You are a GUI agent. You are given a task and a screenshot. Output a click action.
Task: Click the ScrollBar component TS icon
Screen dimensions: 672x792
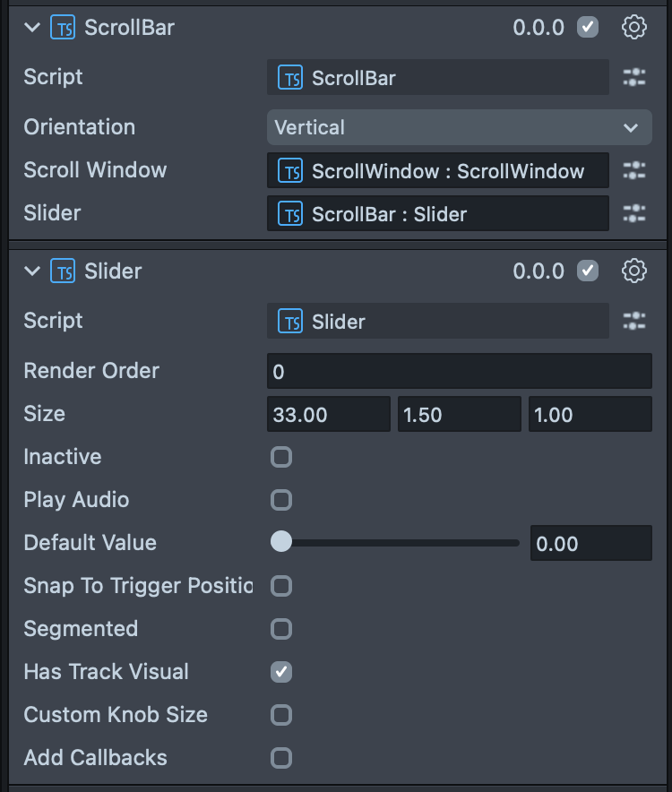(x=63, y=28)
